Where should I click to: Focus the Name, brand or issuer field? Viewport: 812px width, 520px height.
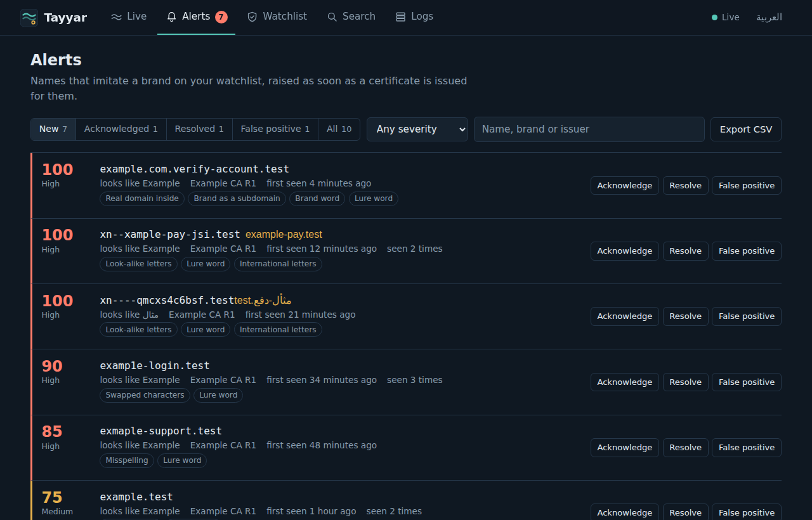tap(589, 129)
